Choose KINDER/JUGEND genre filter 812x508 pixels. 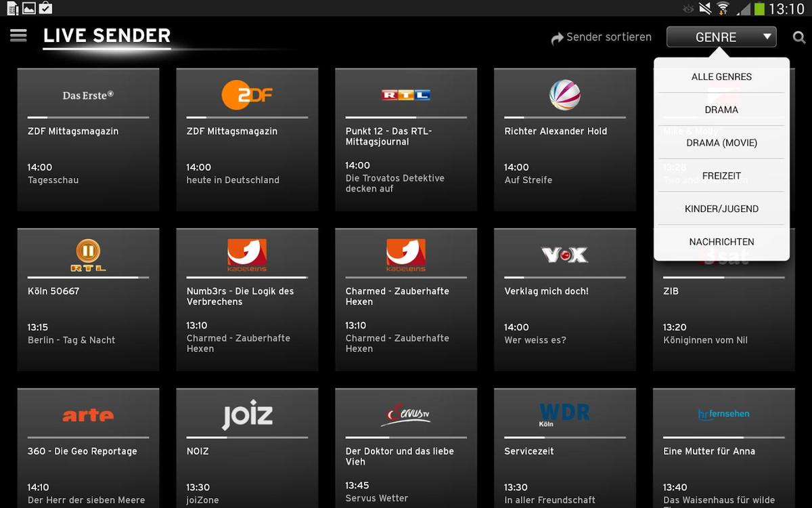point(721,209)
